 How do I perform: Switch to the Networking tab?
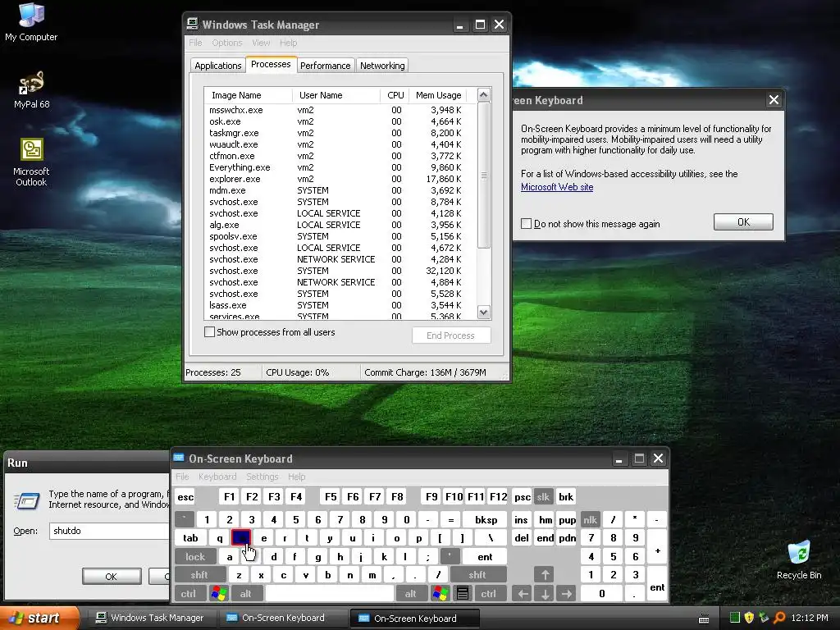point(382,66)
